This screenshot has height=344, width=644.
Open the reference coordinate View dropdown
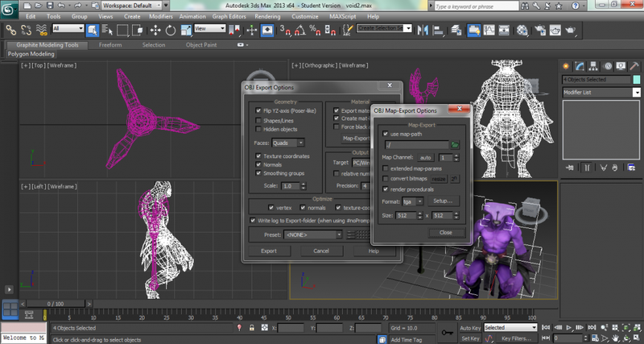[210, 28]
